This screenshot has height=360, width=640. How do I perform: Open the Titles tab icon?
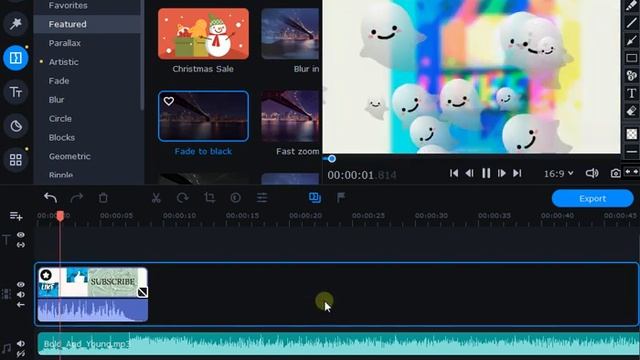click(16, 92)
